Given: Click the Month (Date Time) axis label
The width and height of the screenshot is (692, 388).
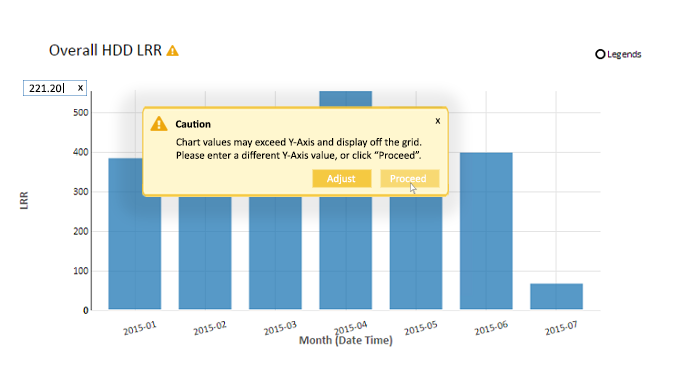Looking at the screenshot, I should point(346,340).
